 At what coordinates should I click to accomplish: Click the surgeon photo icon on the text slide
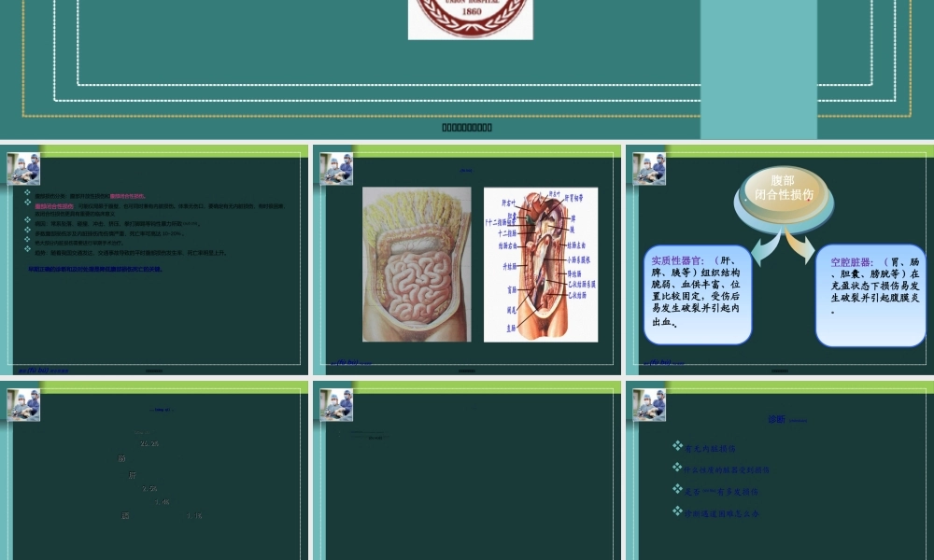coord(23,169)
